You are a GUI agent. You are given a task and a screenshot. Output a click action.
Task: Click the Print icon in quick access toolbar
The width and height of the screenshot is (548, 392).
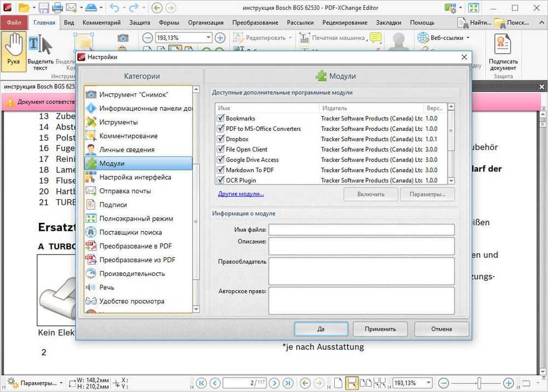(x=57, y=8)
